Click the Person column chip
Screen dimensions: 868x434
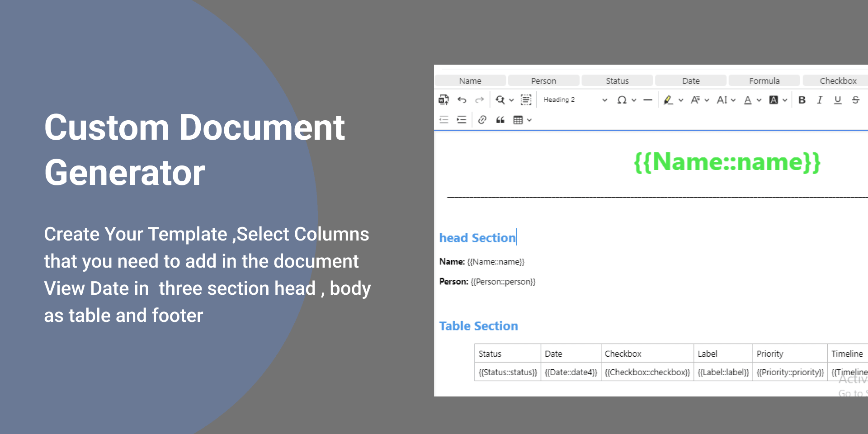pyautogui.click(x=544, y=80)
